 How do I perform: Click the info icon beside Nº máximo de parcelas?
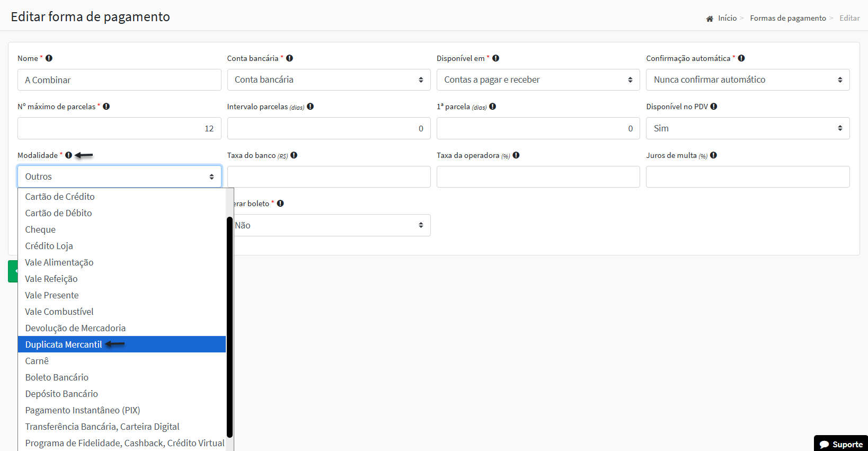(106, 107)
